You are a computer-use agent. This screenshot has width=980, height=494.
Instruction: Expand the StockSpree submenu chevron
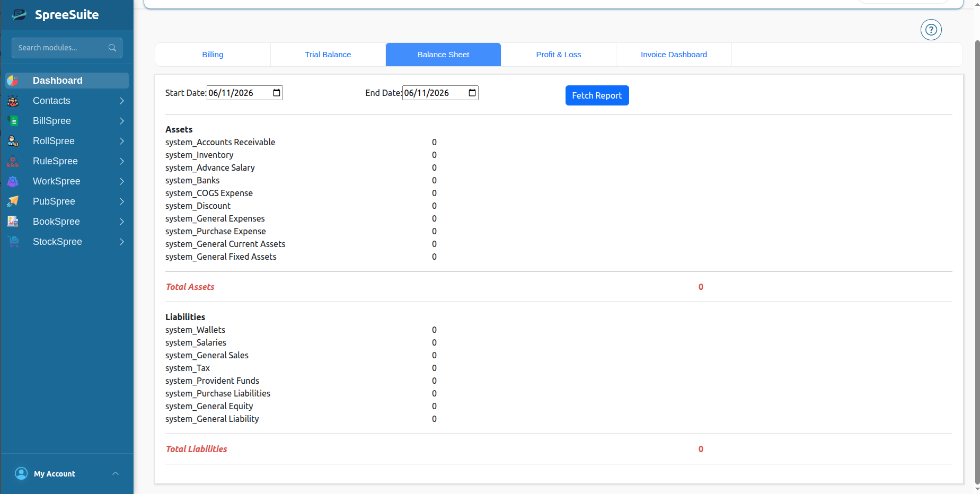122,242
